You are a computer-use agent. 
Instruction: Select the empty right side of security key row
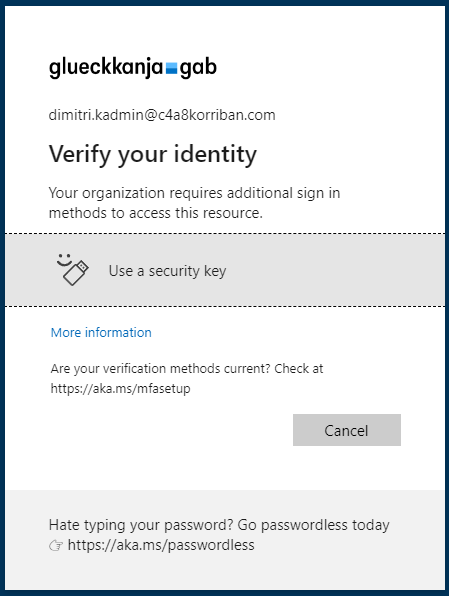point(335,270)
